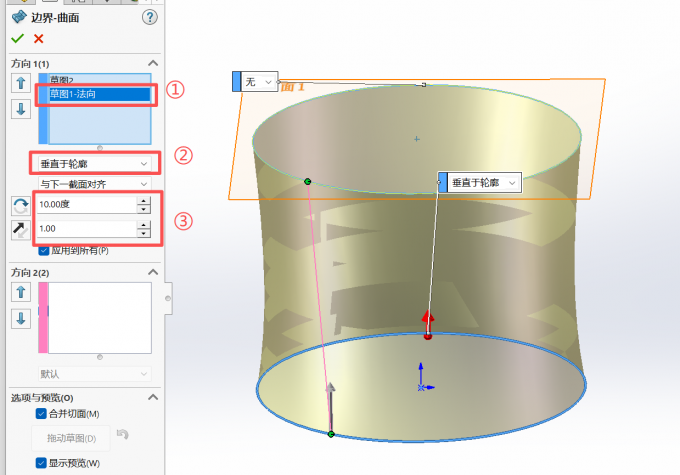The image size is (680, 475).
Task: Collapse the 选项与预览(O) section
Action: pyautogui.click(x=153, y=397)
